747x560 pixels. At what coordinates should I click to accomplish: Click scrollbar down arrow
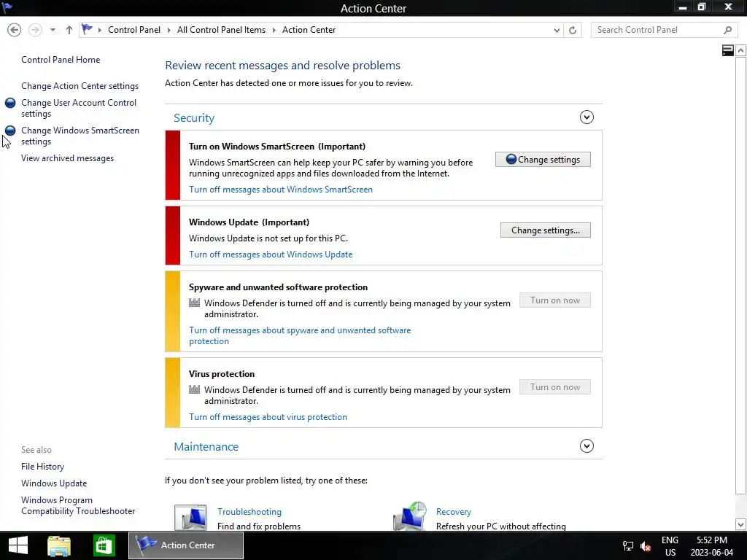coord(740,524)
